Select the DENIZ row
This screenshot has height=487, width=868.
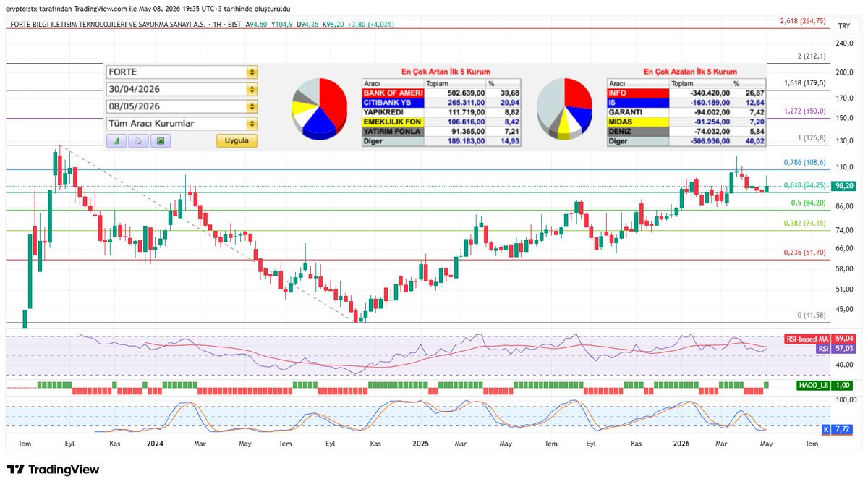tap(686, 132)
